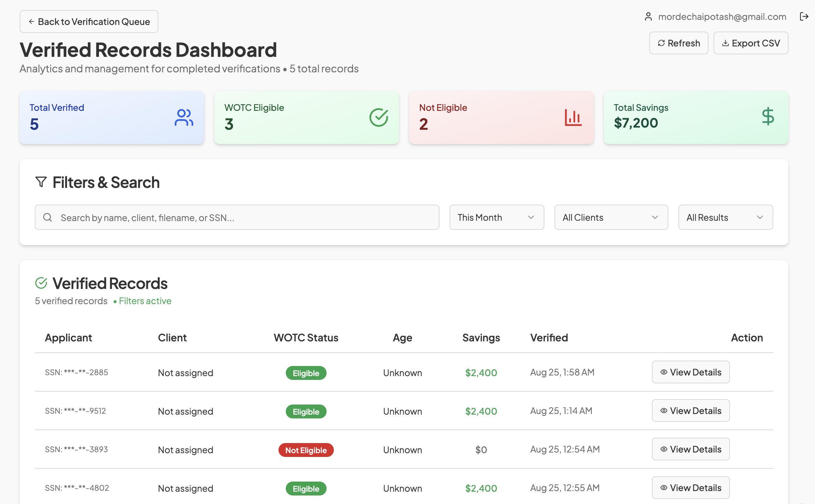The image size is (815, 504).
Task: Open the All Results filter dropdown
Action: pyautogui.click(x=725, y=217)
